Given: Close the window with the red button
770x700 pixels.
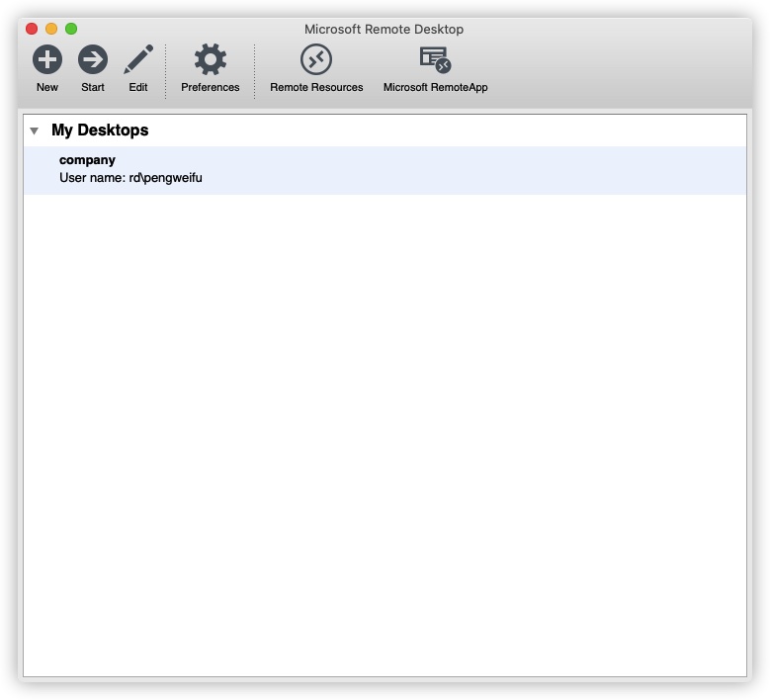Looking at the screenshot, I should point(32,29).
